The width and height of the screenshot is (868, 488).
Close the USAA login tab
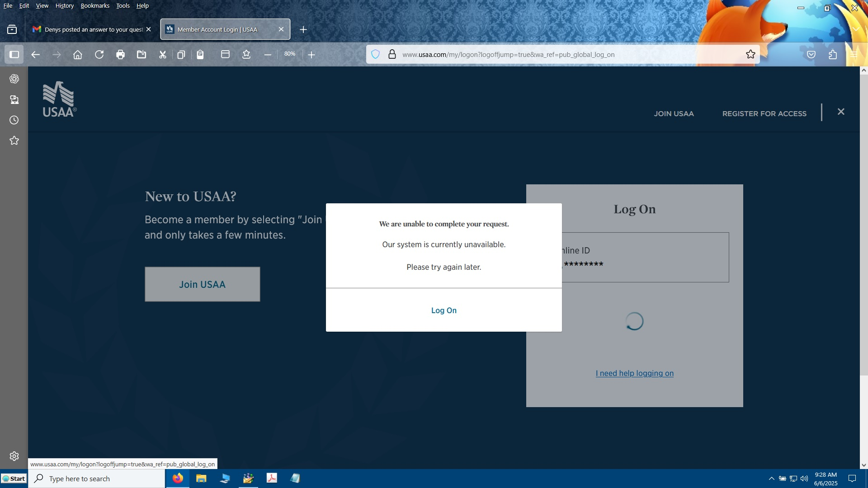coord(281,29)
